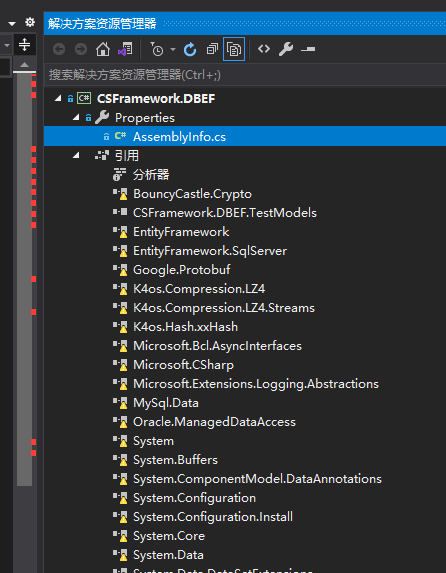Viewport: 446px width, 573px height.
Task: Open the gear settings icon above the editor
Action: tap(30, 23)
